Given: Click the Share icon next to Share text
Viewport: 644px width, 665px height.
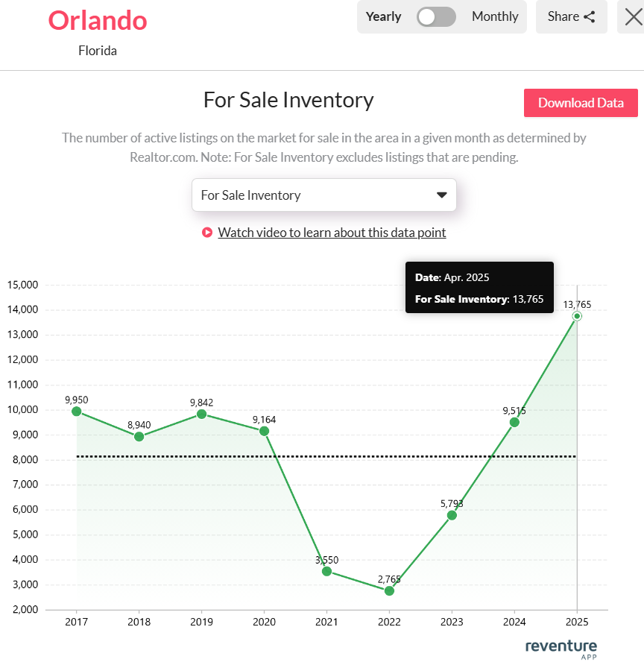Looking at the screenshot, I should tap(587, 16).
